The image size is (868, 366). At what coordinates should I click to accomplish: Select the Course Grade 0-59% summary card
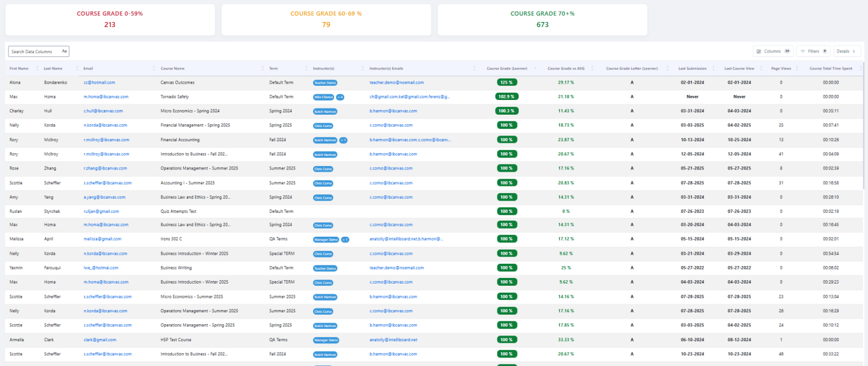tap(110, 20)
